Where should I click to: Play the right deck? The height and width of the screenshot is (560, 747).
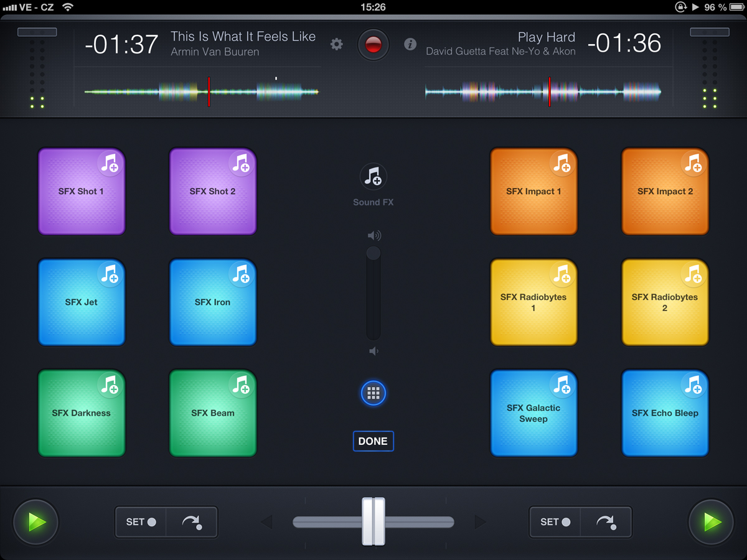point(711,521)
